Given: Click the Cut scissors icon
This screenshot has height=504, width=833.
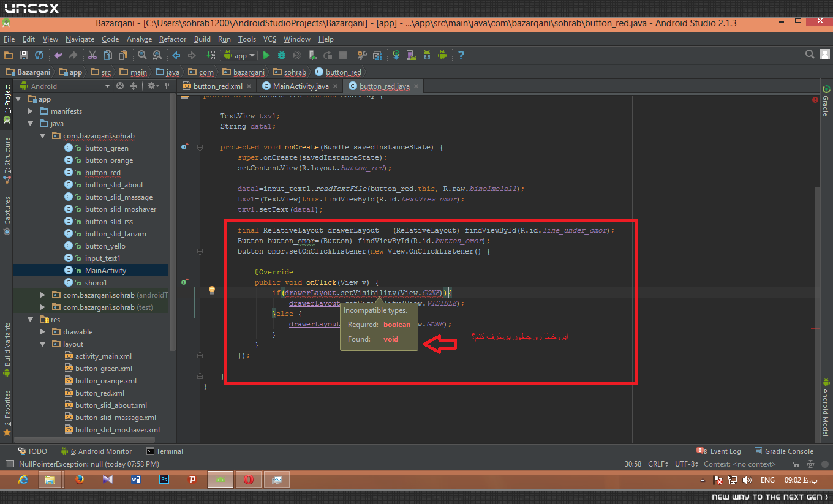Looking at the screenshot, I should coord(92,55).
